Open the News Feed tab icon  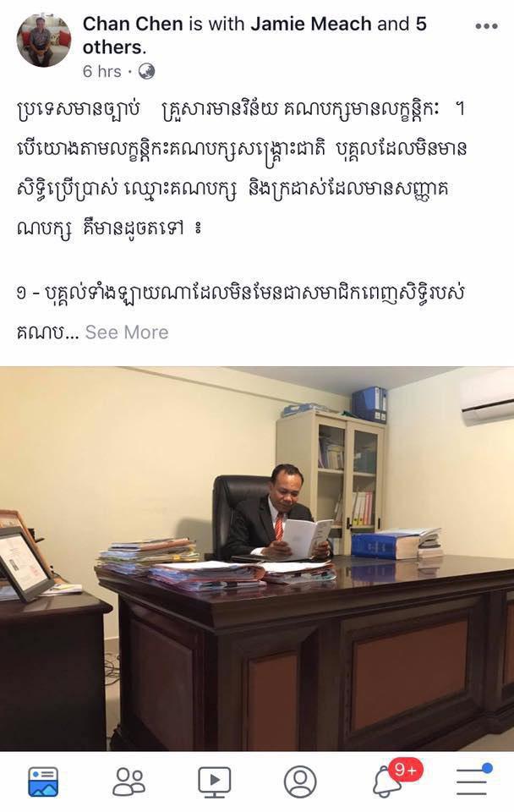(x=43, y=782)
